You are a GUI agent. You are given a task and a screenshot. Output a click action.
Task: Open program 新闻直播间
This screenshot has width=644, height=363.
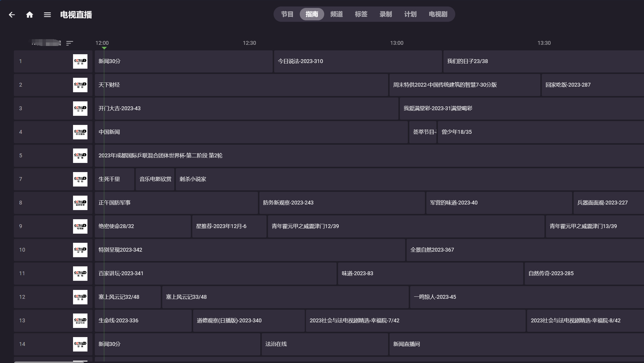(x=517, y=344)
